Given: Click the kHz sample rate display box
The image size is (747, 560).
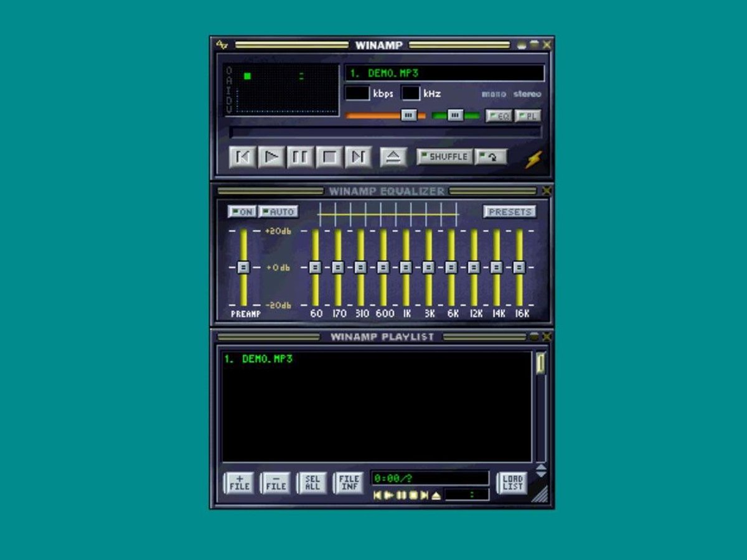Looking at the screenshot, I should (x=411, y=93).
